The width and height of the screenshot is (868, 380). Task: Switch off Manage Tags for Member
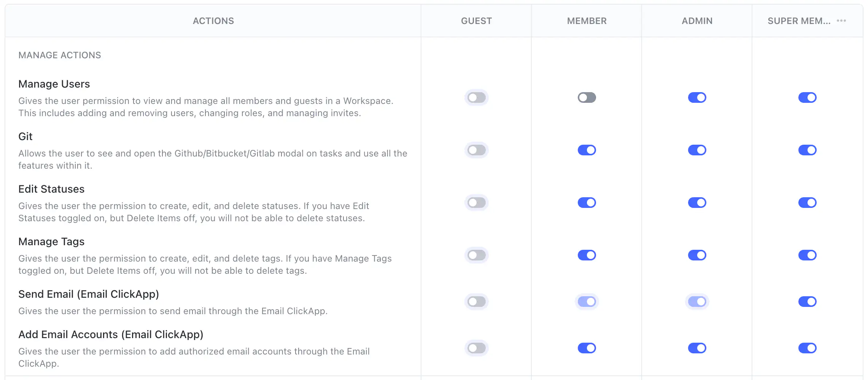pos(587,255)
